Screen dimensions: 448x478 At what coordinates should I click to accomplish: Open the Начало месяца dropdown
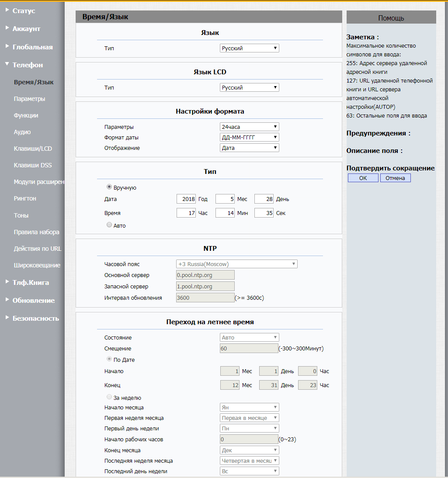pos(249,408)
